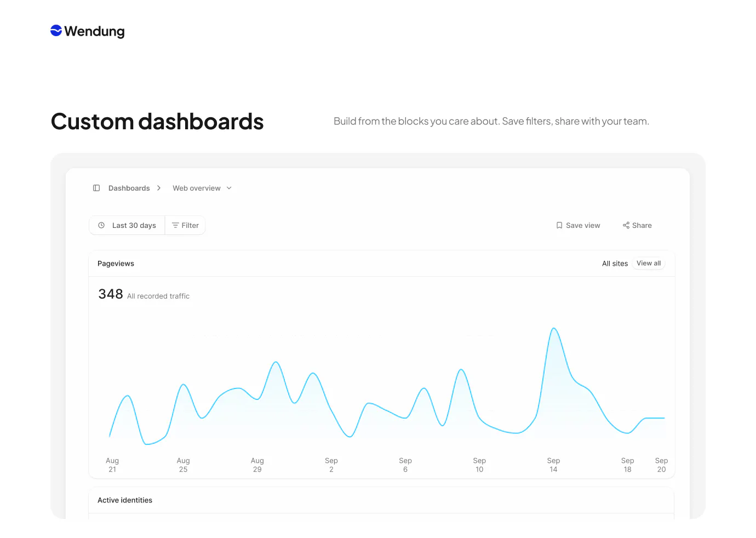Click the Sep 6 axis label
The image size is (756, 538).
point(405,465)
